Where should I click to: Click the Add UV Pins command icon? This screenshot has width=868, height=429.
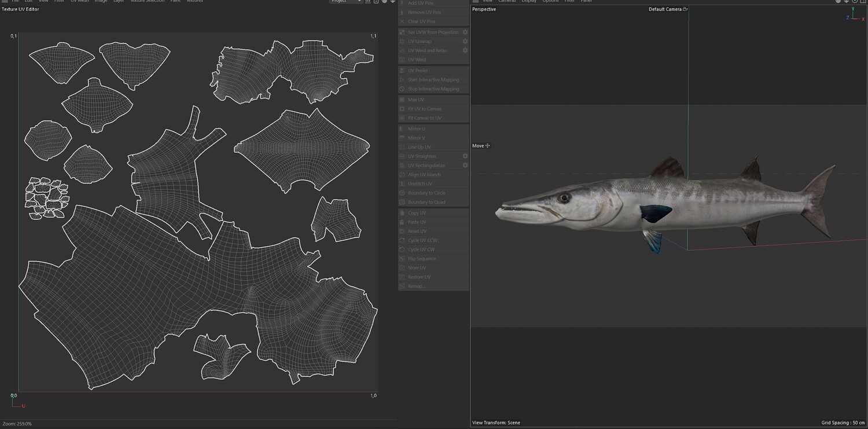402,3
